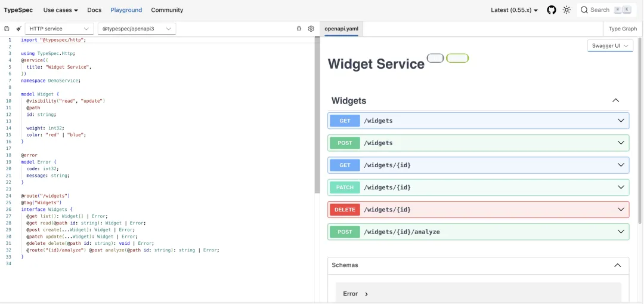Switch to the Type Graph tab
The width and height of the screenshot is (644, 304).
click(623, 29)
